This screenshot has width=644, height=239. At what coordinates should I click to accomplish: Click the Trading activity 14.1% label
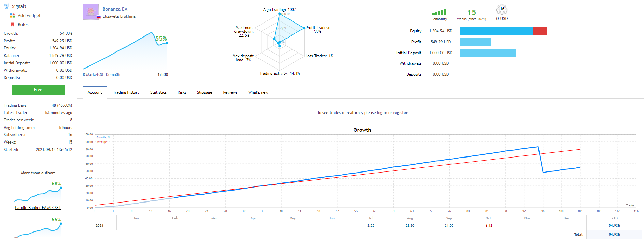[280, 73]
